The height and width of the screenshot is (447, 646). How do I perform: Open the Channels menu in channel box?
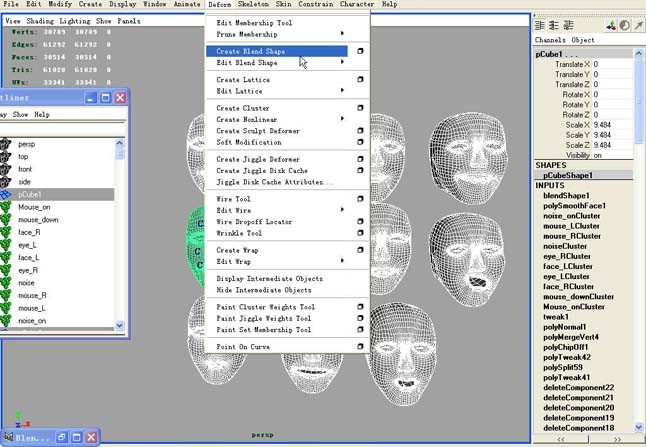550,40
